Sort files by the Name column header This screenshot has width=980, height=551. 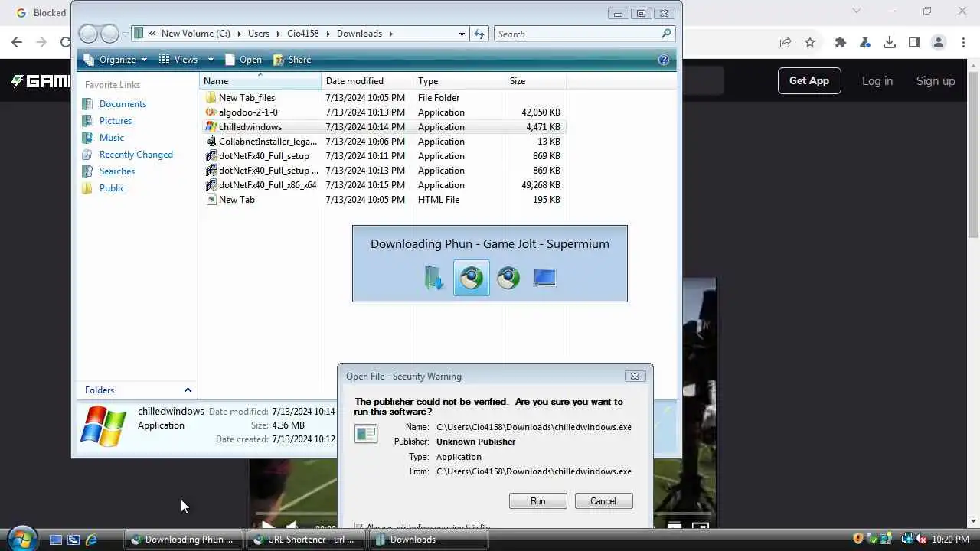(x=260, y=80)
